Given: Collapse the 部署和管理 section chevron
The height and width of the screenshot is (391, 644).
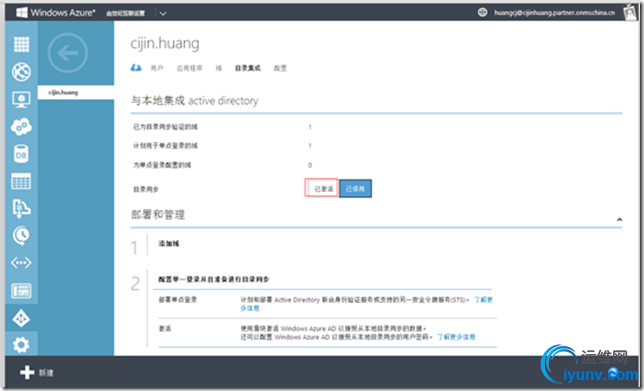Looking at the screenshot, I should (619, 220).
